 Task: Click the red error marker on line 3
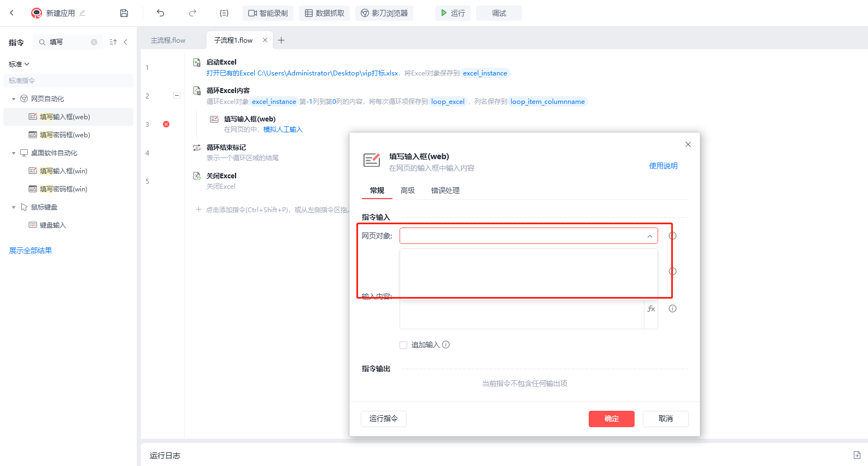coord(166,124)
